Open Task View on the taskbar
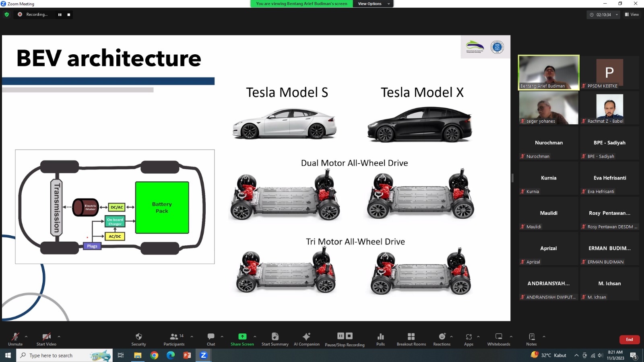The image size is (644, 362). [x=120, y=355]
